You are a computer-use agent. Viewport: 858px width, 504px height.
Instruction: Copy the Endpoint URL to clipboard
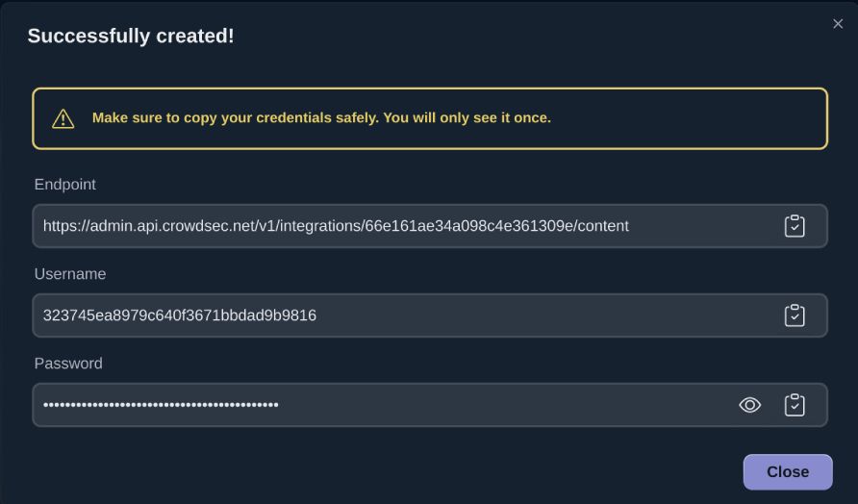coord(795,226)
